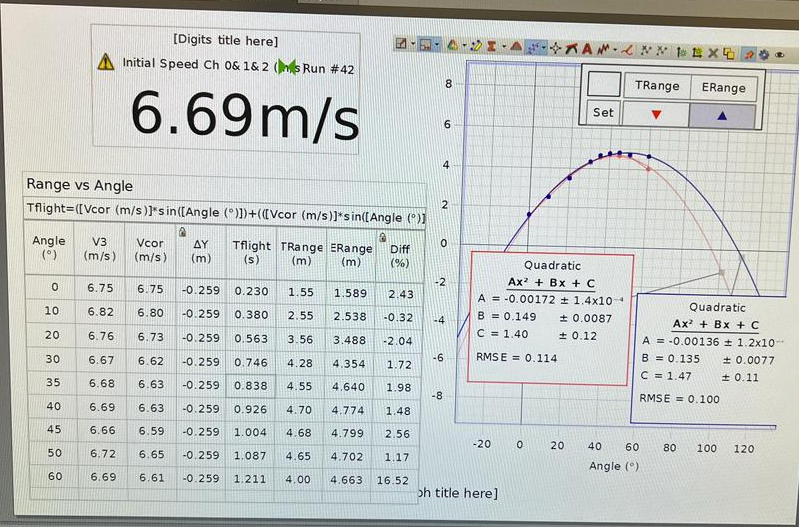This screenshot has height=527, width=799.
Task: Select the V3 cell showing 6.82
Action: point(100,311)
